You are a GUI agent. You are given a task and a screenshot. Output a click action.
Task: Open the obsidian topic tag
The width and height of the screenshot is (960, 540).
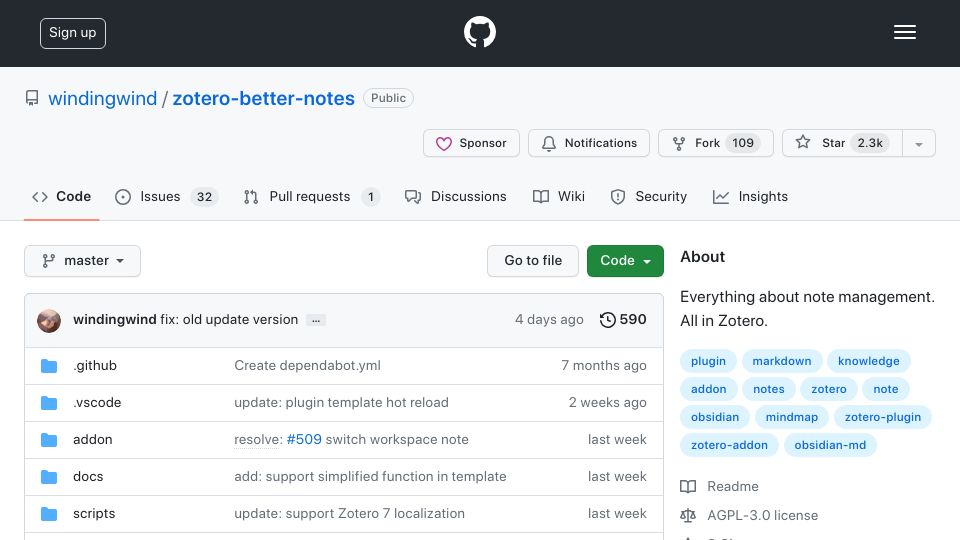click(x=715, y=418)
